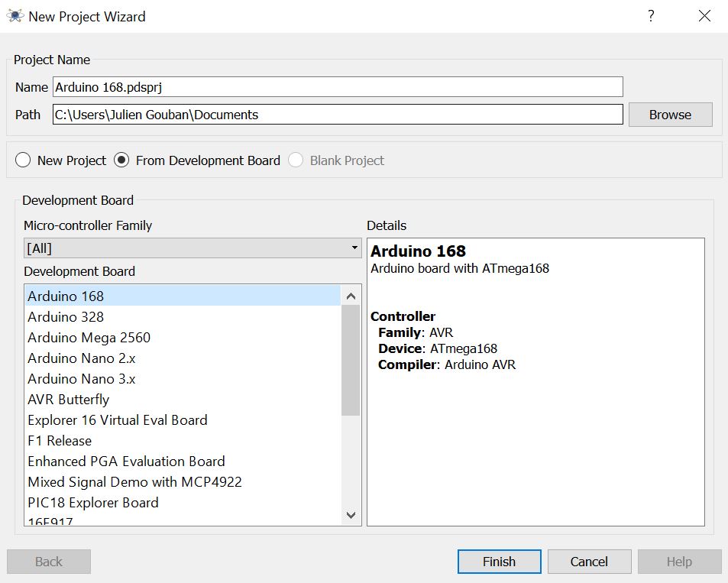728x583 pixels.
Task: Select the New Project radio button
Action: (x=23, y=160)
